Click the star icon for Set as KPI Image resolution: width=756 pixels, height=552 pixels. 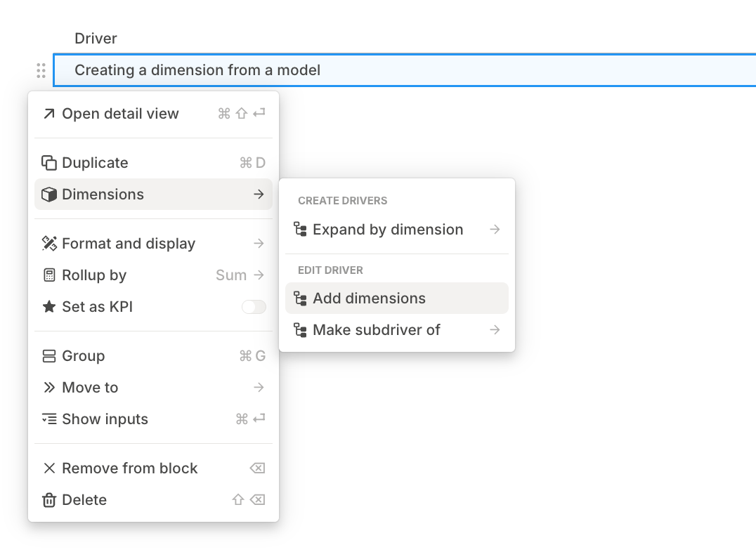click(x=48, y=306)
